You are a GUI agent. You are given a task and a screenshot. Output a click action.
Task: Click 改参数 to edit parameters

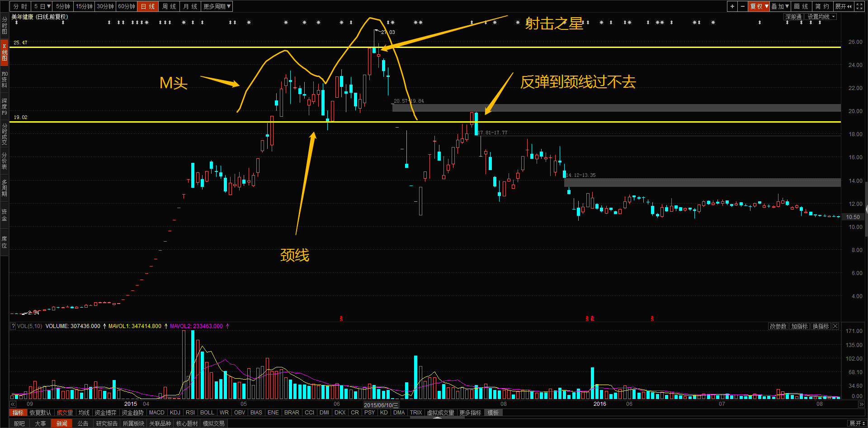[778, 326]
